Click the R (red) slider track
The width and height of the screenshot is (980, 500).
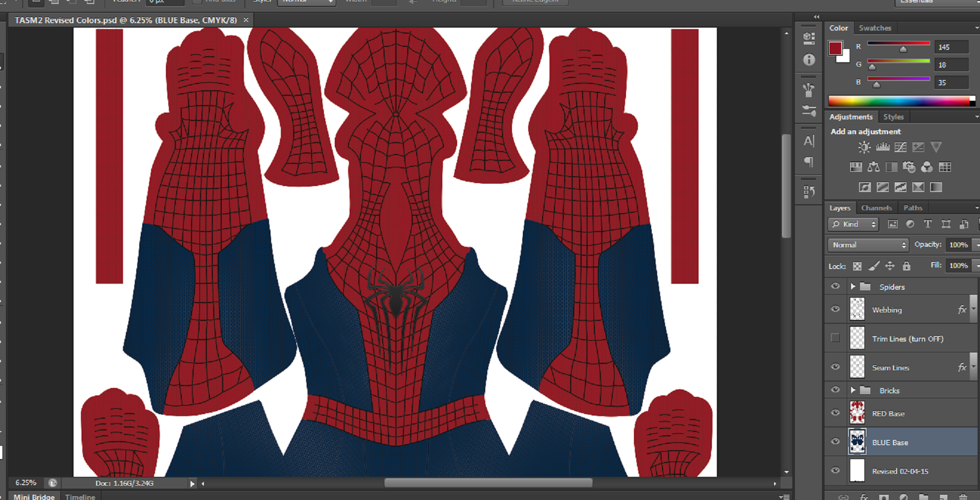click(899, 43)
